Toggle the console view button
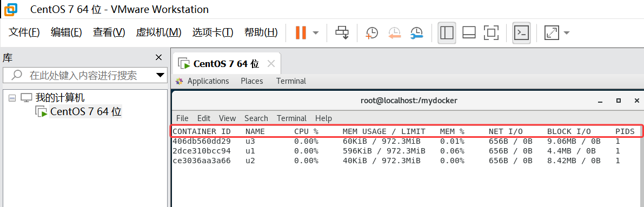This screenshot has height=207, width=644. (521, 33)
